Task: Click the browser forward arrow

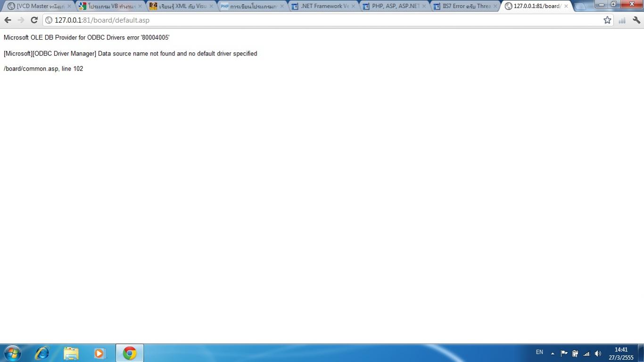Action: coord(21,20)
